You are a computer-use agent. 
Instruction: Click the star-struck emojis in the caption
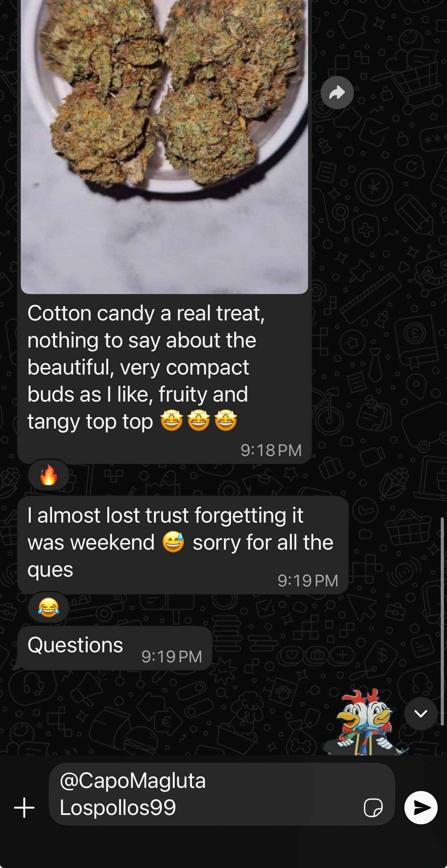(199, 420)
